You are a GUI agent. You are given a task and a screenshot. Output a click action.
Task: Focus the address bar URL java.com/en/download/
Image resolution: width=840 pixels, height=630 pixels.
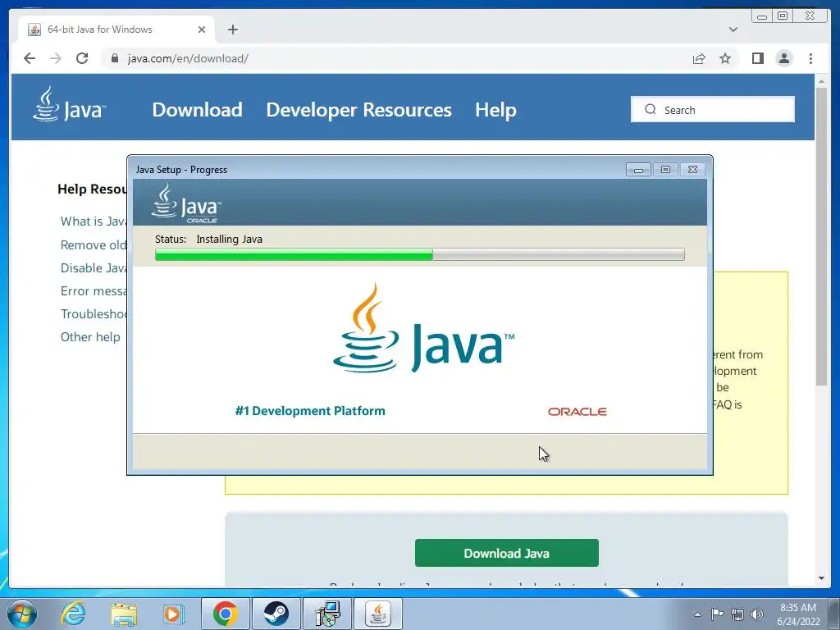point(188,58)
